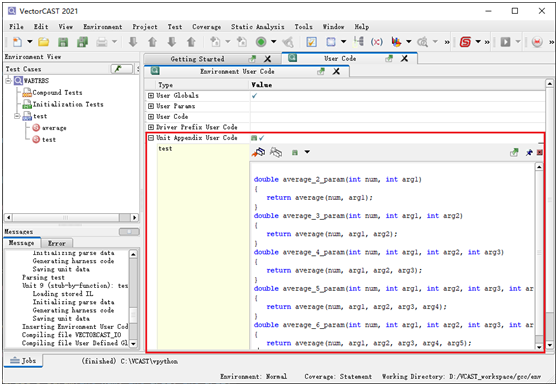
Task: Pin the Unit Appendix editor pane
Action: coord(529,153)
